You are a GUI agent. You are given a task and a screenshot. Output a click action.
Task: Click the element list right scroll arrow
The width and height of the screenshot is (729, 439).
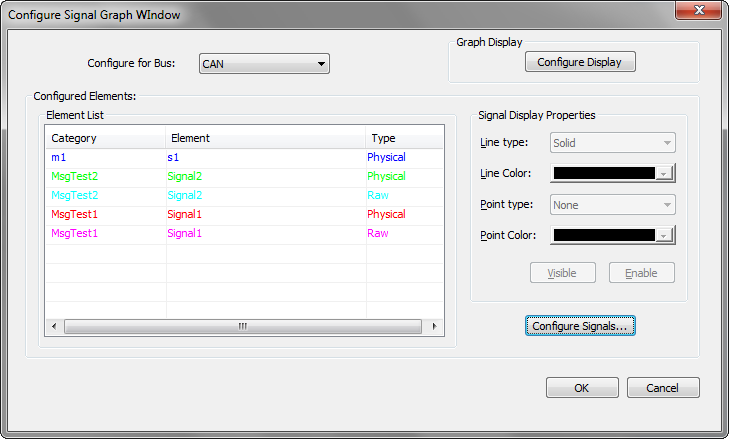pos(434,326)
